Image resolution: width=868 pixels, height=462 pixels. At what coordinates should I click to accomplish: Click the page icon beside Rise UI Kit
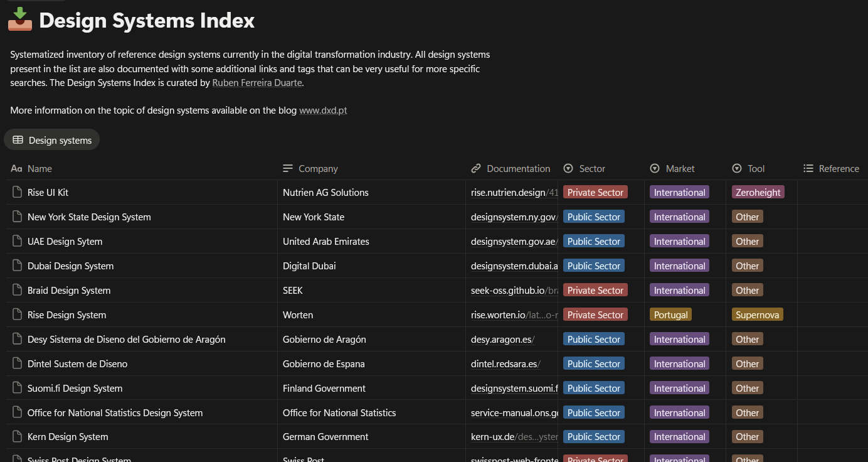18,192
